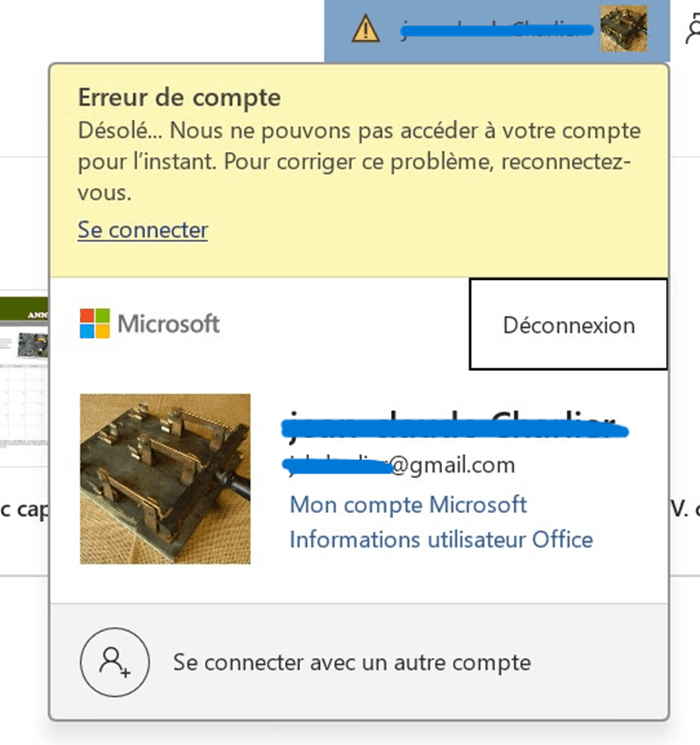Screen dimensions: 700x745
Task: Click the partial 'c cap' template label
Action: (24, 510)
